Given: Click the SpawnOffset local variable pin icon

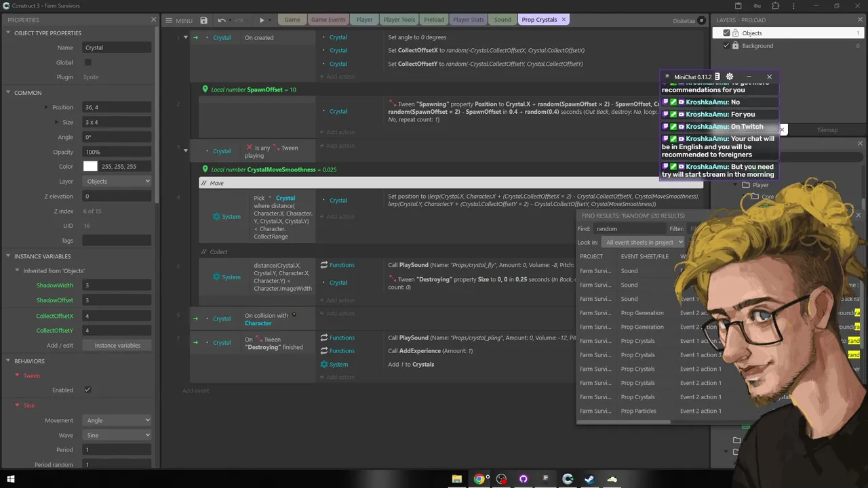Looking at the screenshot, I should click(205, 89).
